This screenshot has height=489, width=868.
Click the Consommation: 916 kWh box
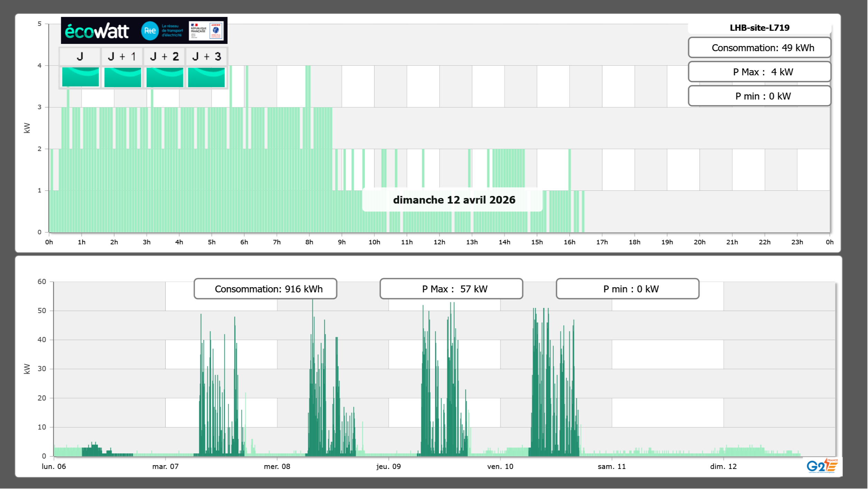[x=265, y=289]
